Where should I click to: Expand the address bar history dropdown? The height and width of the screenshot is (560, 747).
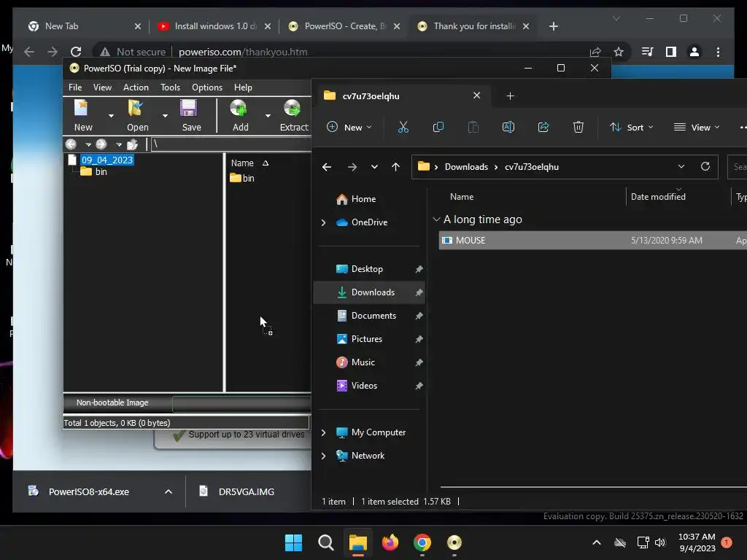(x=681, y=167)
